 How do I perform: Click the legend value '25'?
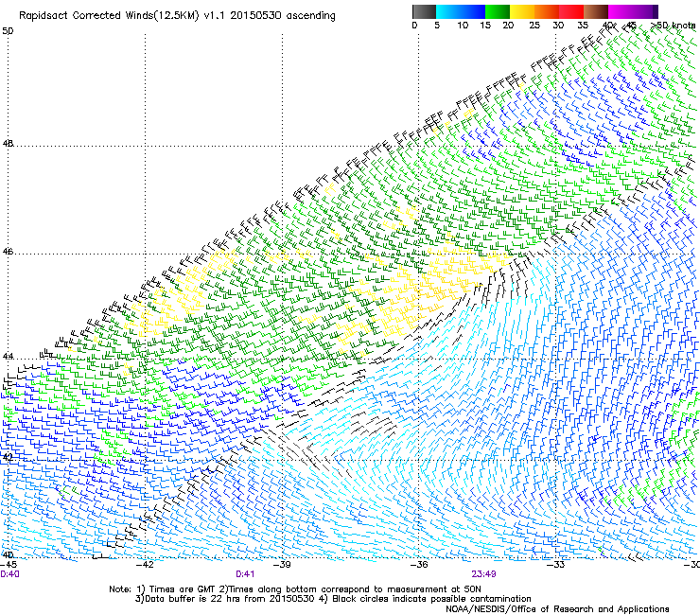(534, 26)
